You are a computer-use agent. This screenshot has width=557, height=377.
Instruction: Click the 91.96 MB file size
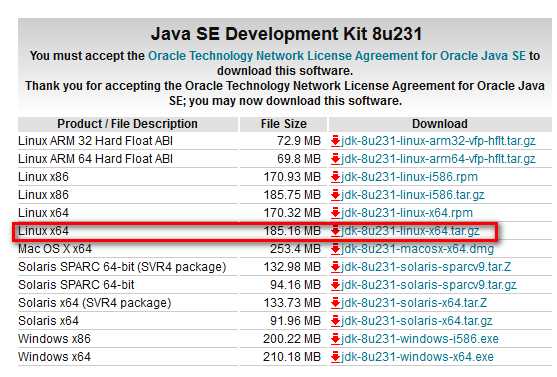tap(295, 321)
